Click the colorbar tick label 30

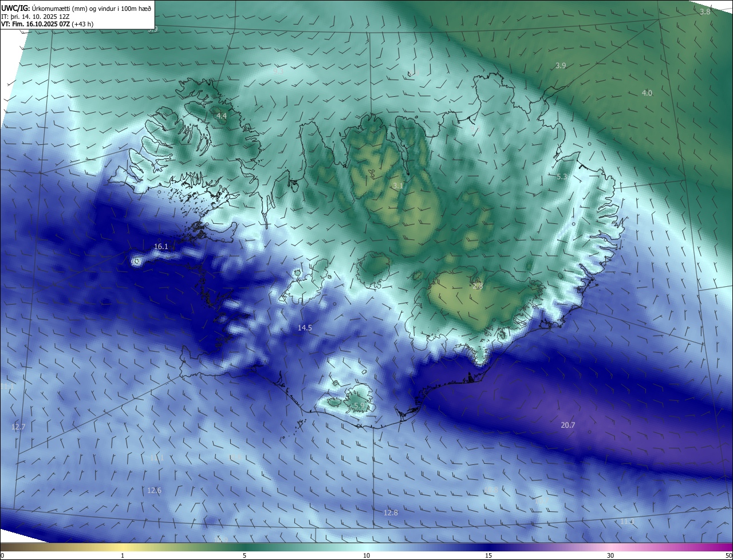[610, 555]
